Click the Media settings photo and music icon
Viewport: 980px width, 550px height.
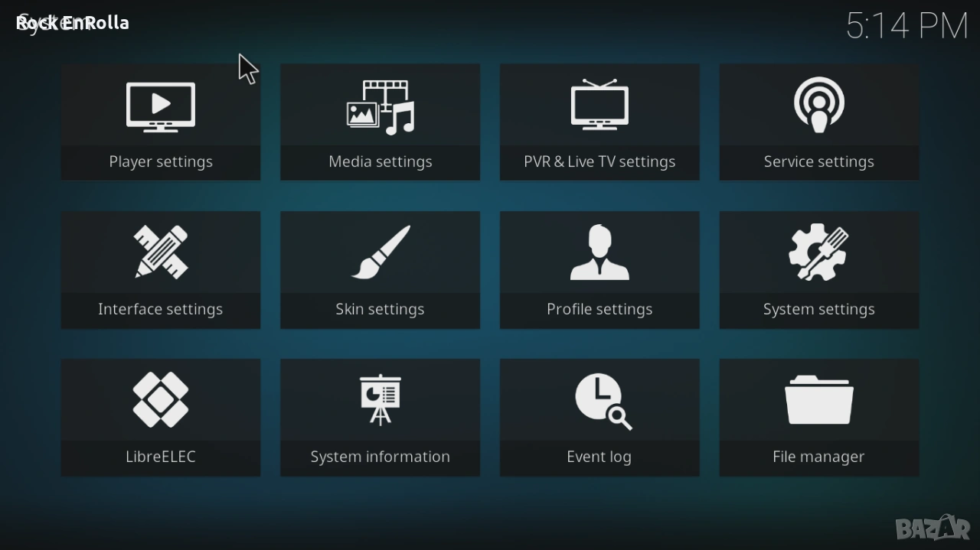(x=381, y=107)
